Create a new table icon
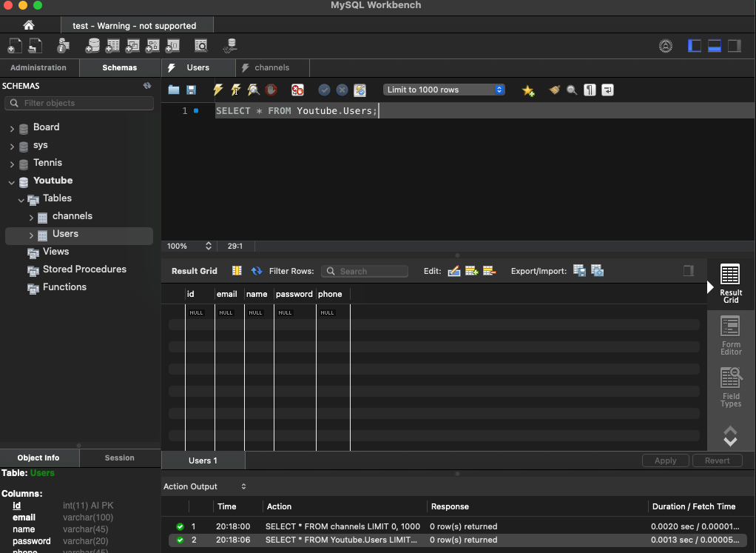Image resolution: width=756 pixels, height=553 pixels. click(112, 46)
